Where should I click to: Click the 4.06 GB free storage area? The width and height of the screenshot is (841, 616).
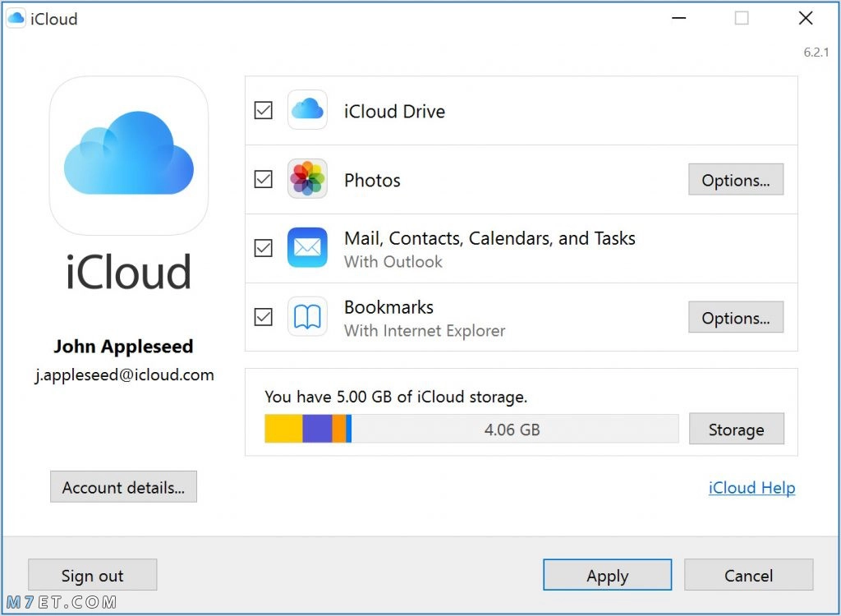click(x=515, y=429)
